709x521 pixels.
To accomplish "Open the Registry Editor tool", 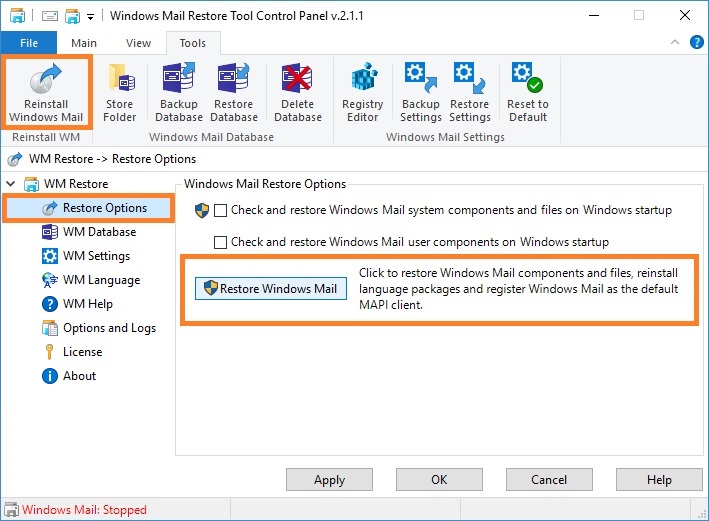I will pos(363,92).
